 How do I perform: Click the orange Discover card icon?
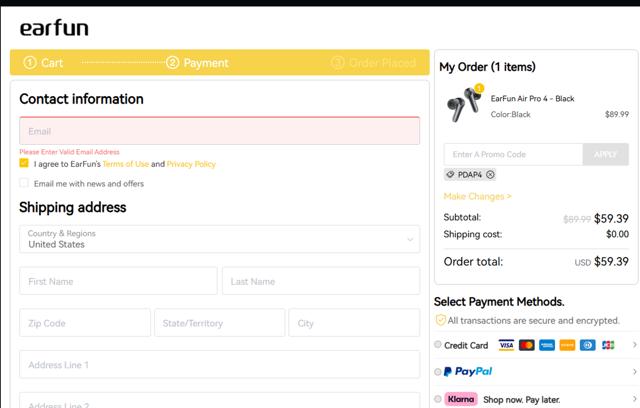tap(567, 345)
